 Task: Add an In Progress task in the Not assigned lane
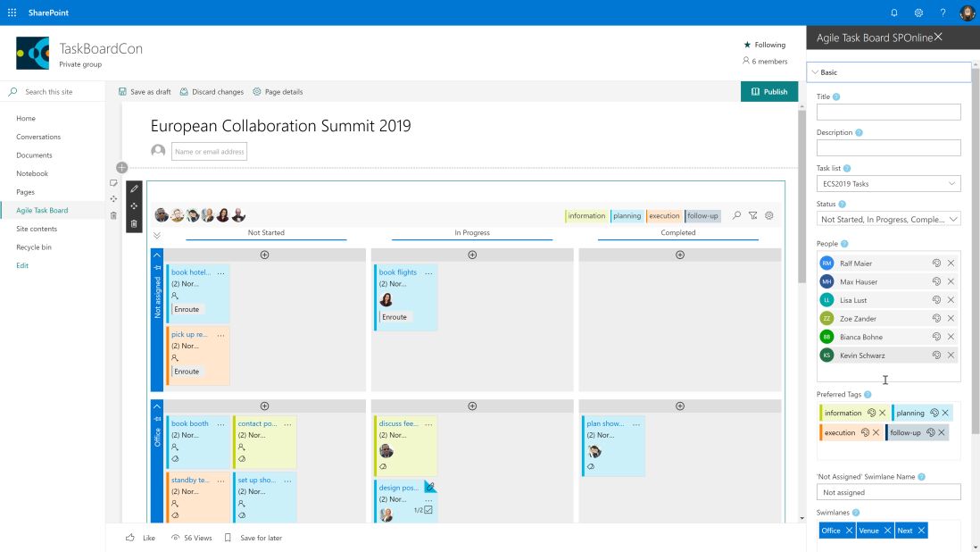point(472,255)
